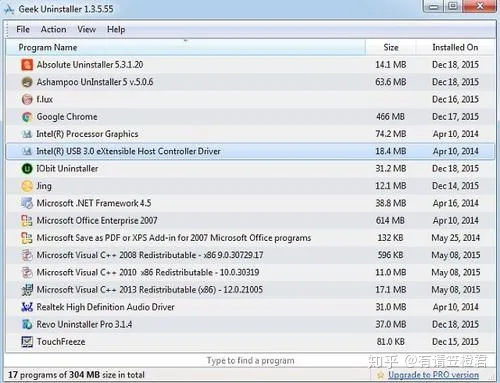Click the Google Chrome icon

27,117
